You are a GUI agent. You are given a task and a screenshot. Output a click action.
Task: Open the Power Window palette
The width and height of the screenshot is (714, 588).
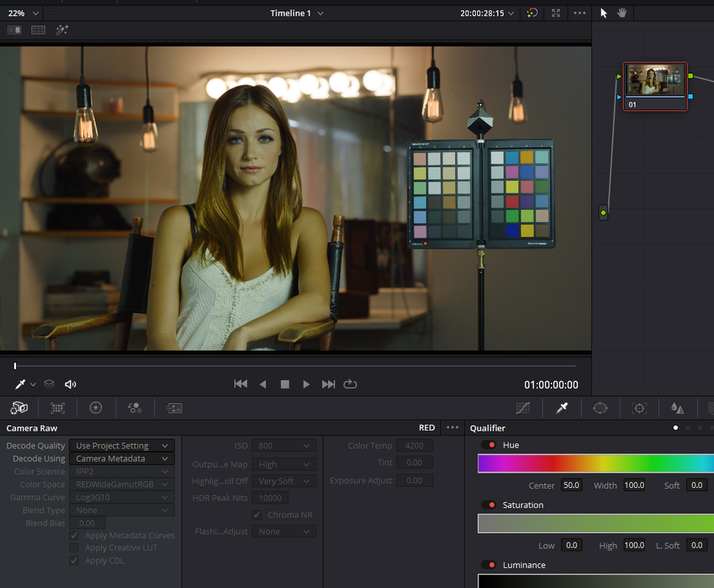600,408
